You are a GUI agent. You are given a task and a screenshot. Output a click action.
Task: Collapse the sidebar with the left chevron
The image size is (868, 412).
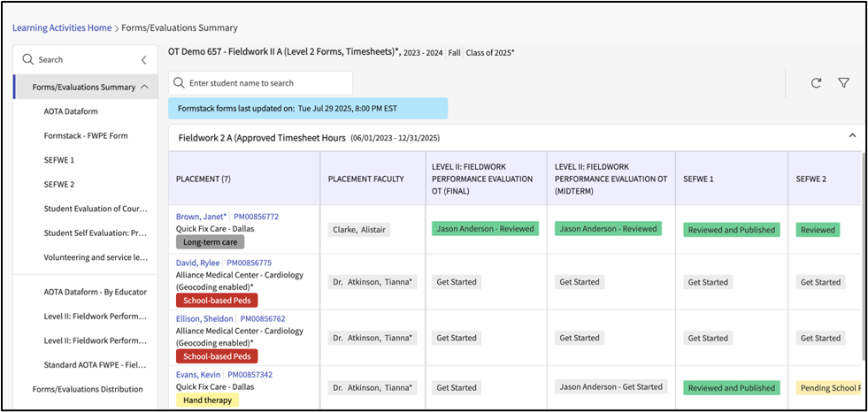144,60
